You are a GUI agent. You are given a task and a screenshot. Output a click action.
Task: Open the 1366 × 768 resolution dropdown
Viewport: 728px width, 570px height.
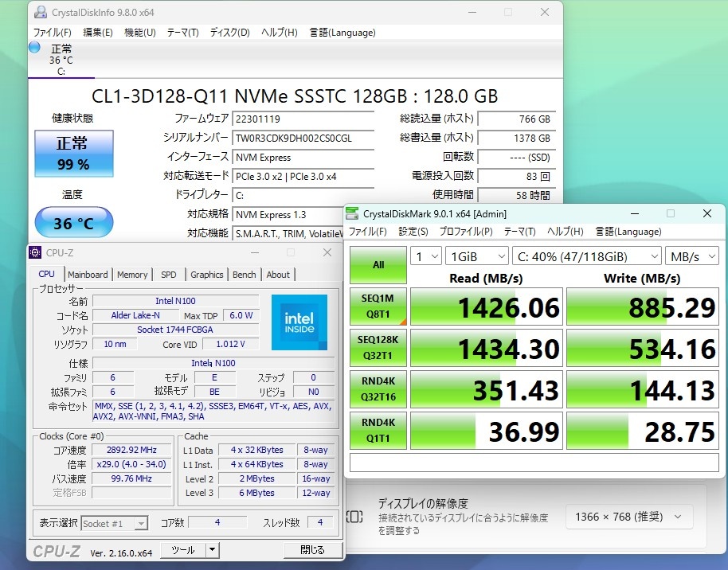[629, 517]
